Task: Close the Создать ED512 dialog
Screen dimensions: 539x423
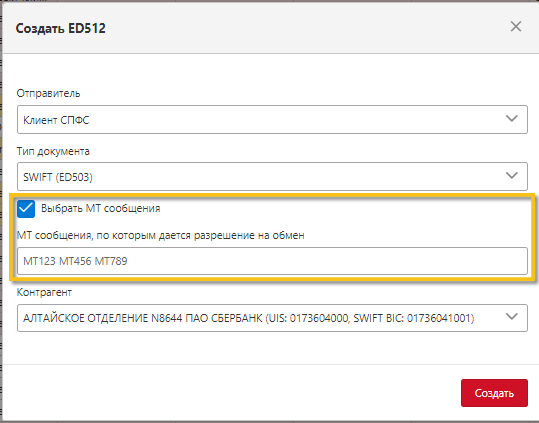Action: pos(516,26)
